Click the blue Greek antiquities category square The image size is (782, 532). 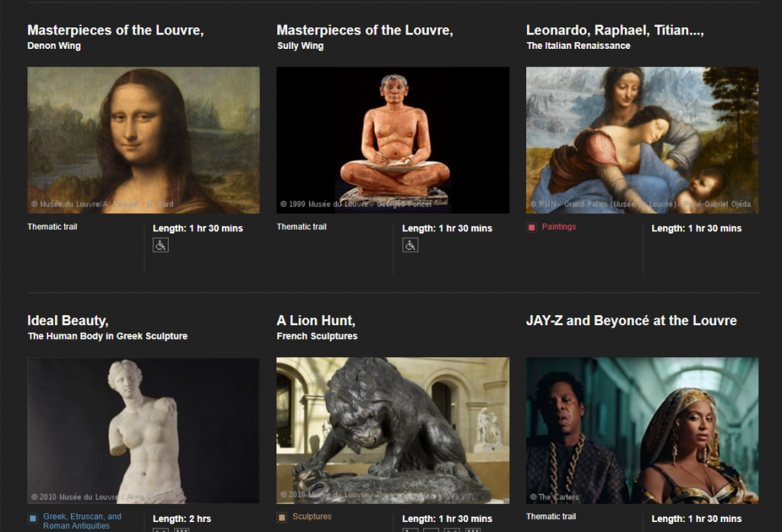(33, 518)
